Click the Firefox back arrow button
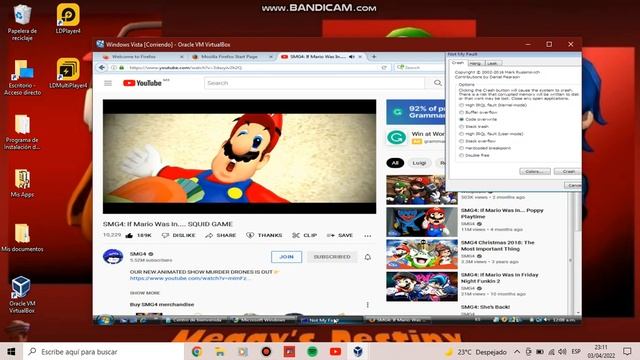The image size is (640, 360). pyautogui.click(x=102, y=67)
